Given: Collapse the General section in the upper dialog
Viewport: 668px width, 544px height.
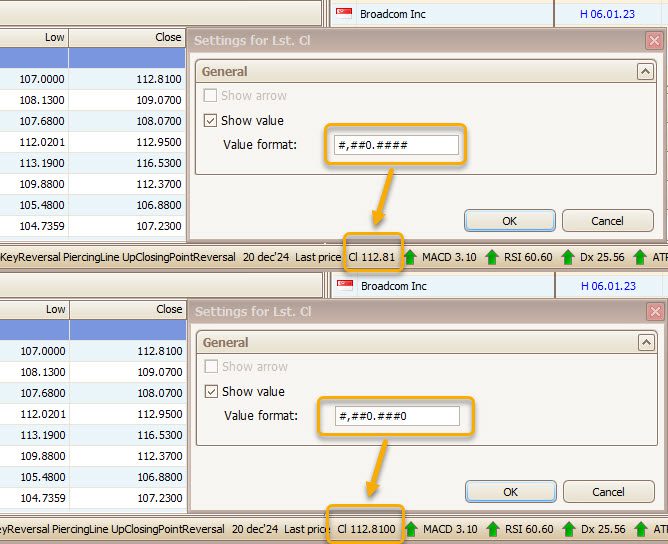Looking at the screenshot, I should coord(644,72).
